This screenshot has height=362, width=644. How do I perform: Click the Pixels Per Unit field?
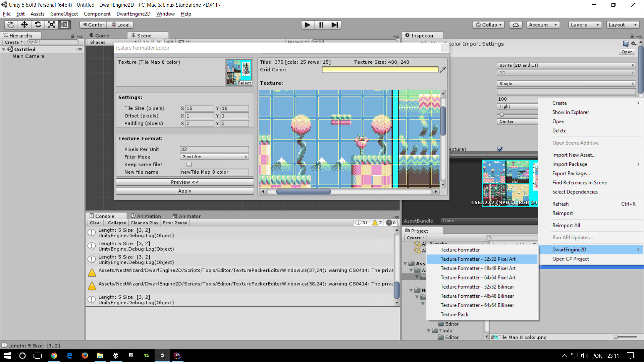click(215, 149)
